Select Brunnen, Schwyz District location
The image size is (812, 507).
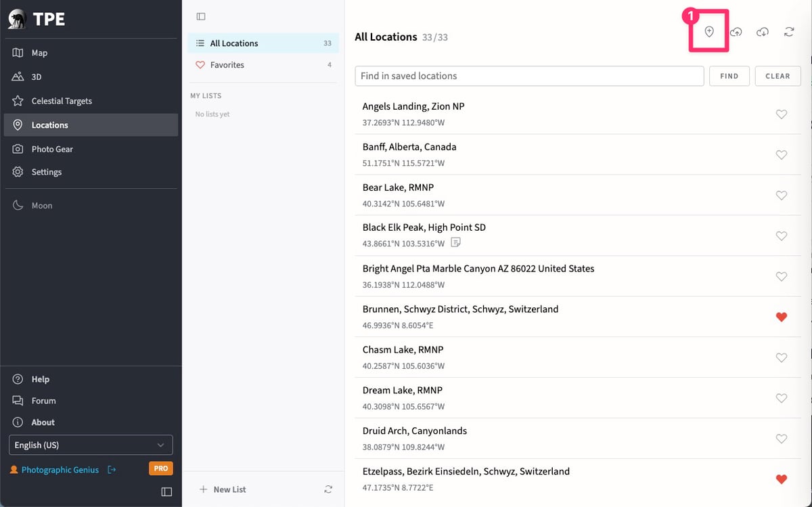point(579,317)
